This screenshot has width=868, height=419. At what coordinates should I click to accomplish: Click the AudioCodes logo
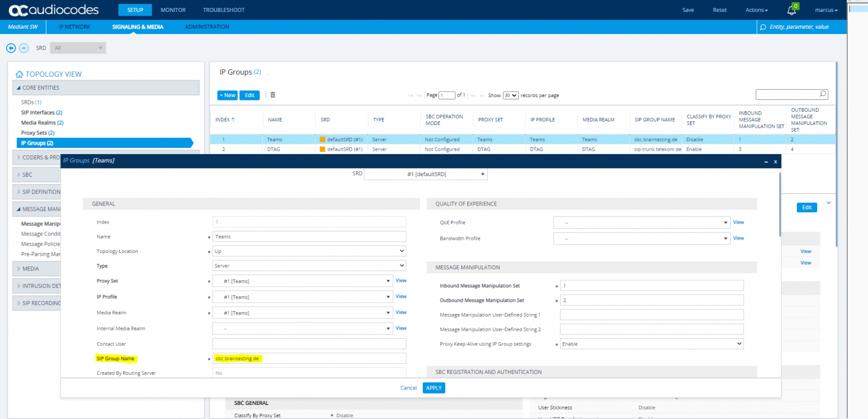54,9
